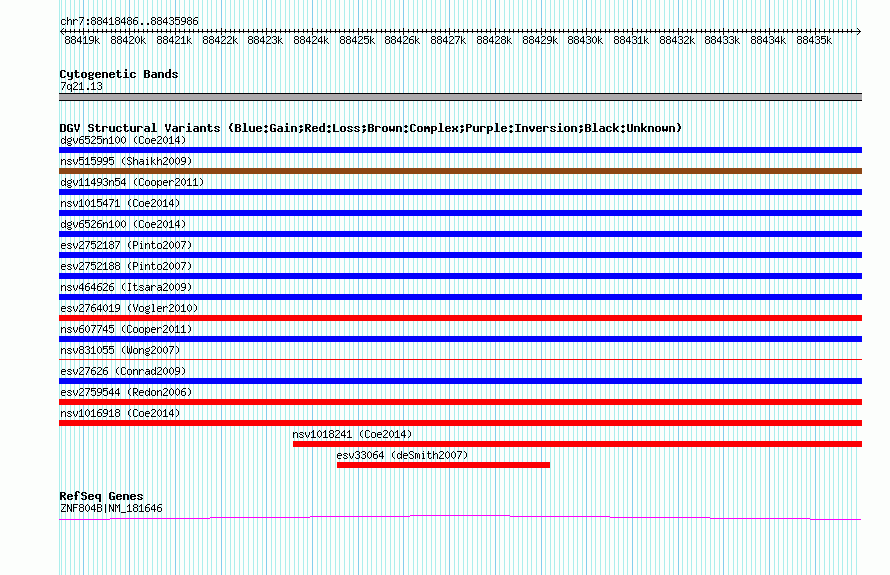This screenshot has height=575, width=890.
Task: Open the nsv831055 (Wong2007) label
Action: [120, 350]
